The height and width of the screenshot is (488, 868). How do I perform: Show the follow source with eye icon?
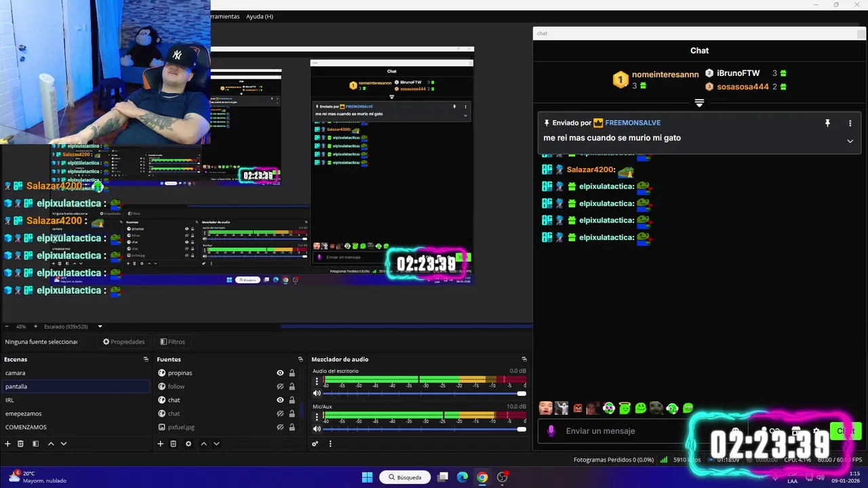pyautogui.click(x=280, y=386)
